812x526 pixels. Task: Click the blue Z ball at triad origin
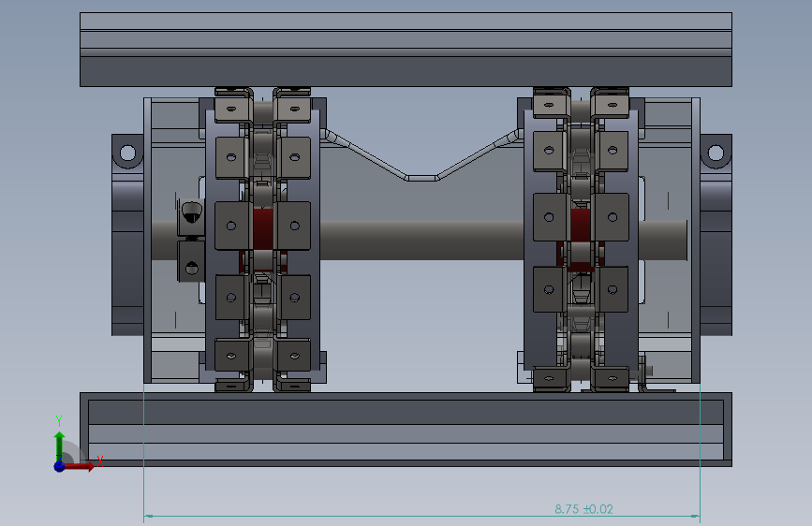tap(59, 466)
